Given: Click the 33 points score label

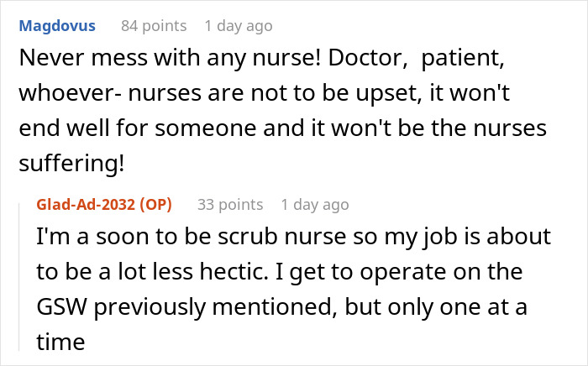Looking at the screenshot, I should [x=229, y=205].
